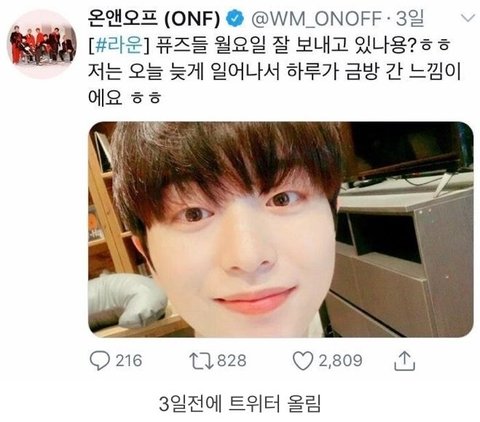Click the caption 3일전에 트위터 올림
This screenshot has width=480, height=422.
click(240, 404)
